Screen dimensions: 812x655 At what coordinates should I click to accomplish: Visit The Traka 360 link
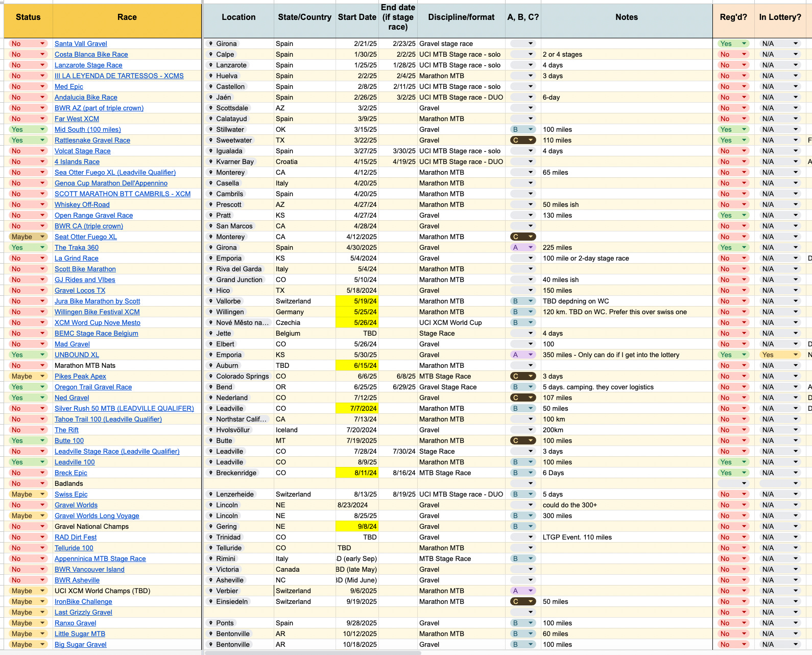[77, 247]
